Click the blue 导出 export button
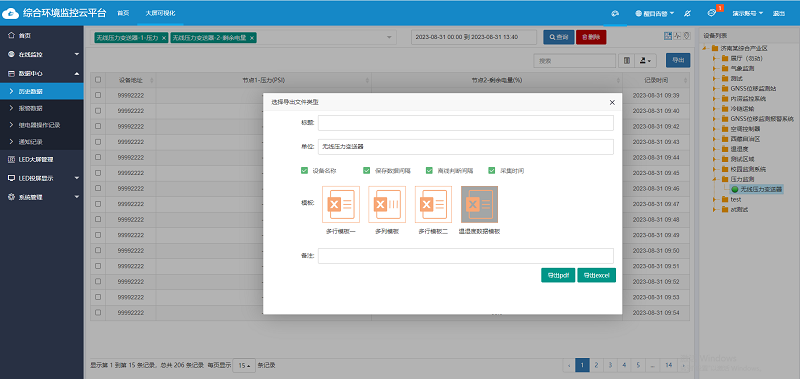 point(678,60)
